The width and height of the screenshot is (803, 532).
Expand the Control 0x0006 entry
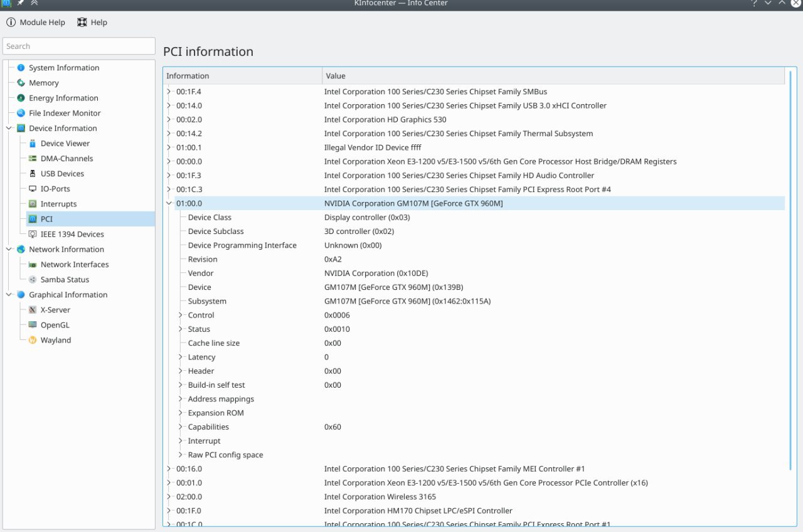pyautogui.click(x=181, y=315)
